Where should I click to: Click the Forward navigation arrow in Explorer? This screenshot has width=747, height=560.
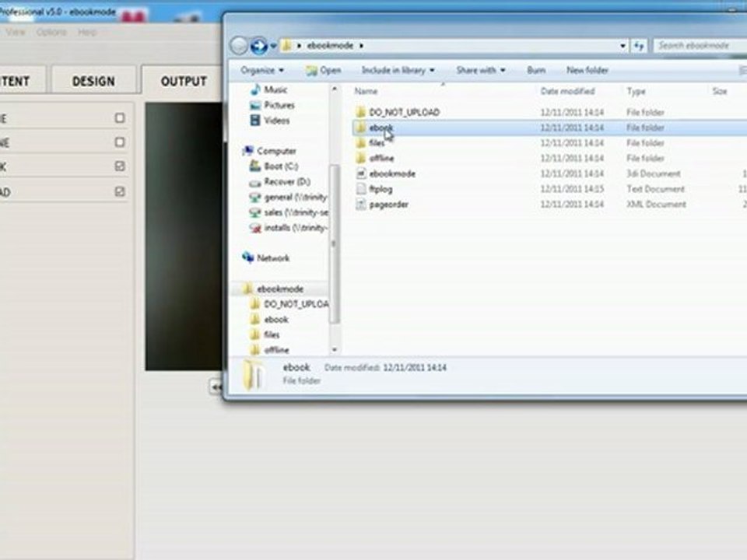tap(258, 46)
